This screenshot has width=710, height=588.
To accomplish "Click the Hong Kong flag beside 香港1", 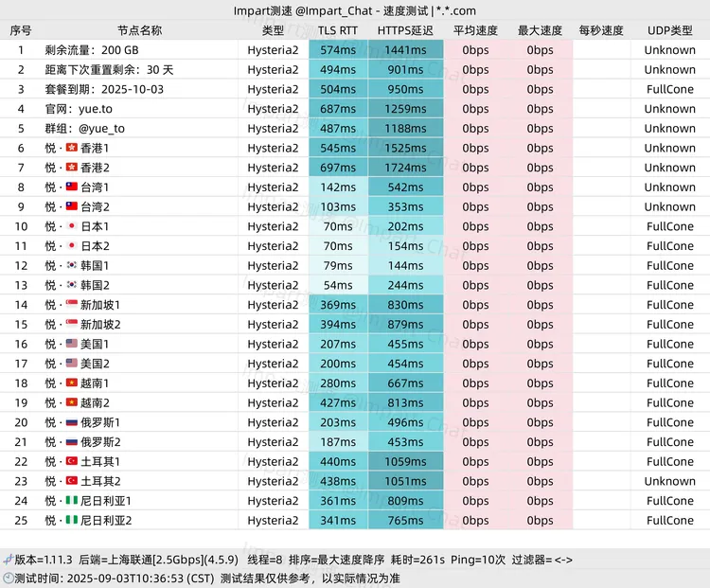I will (x=72, y=149).
